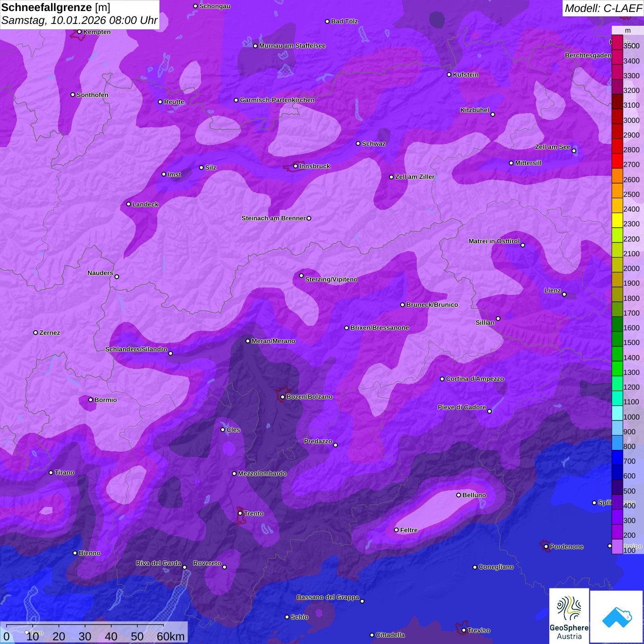Click the Kempten city marker dot
Viewport: 644px width, 644px height.
pyautogui.click(x=79, y=32)
